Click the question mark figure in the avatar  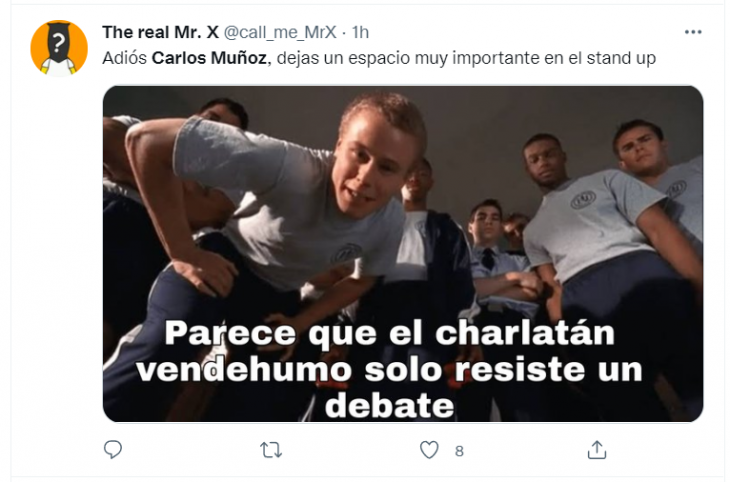[58, 44]
